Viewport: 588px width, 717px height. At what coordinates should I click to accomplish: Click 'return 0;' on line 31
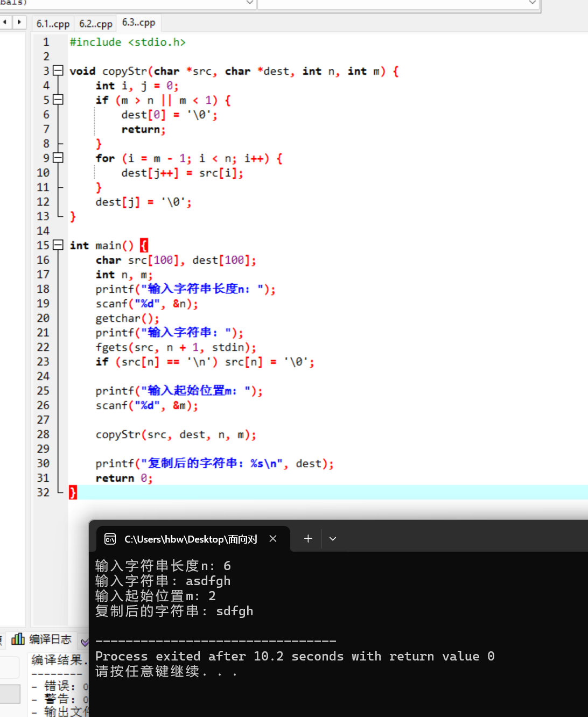[x=124, y=478]
